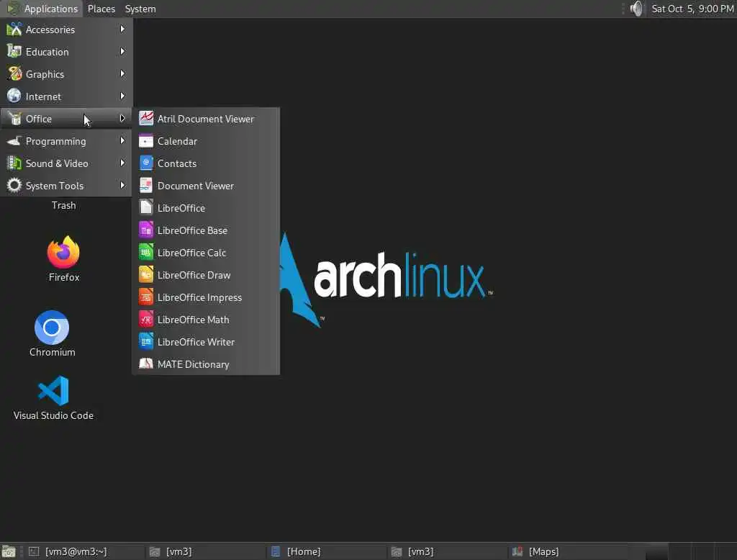Open LibreOffice Draw icon
Screen dimensions: 737x560
pyautogui.click(x=146, y=275)
